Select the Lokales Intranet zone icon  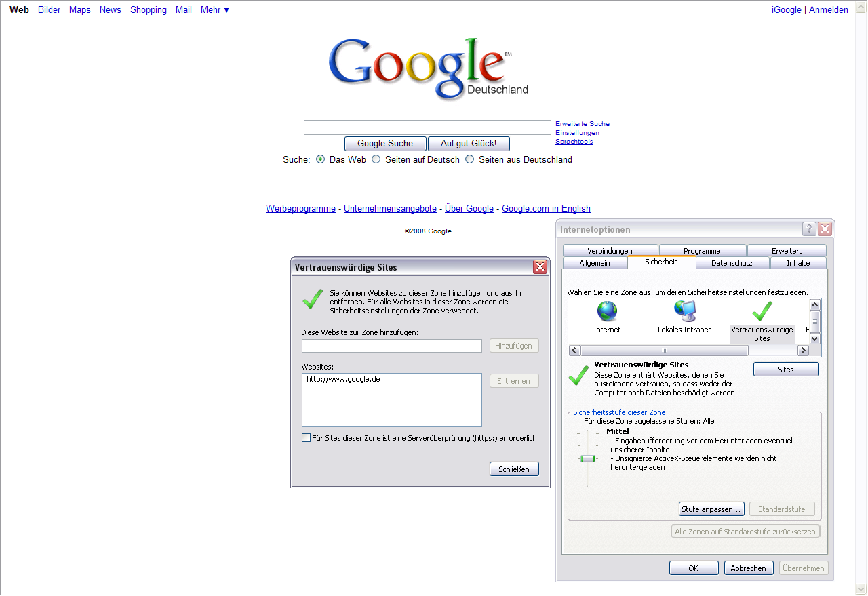tap(684, 312)
